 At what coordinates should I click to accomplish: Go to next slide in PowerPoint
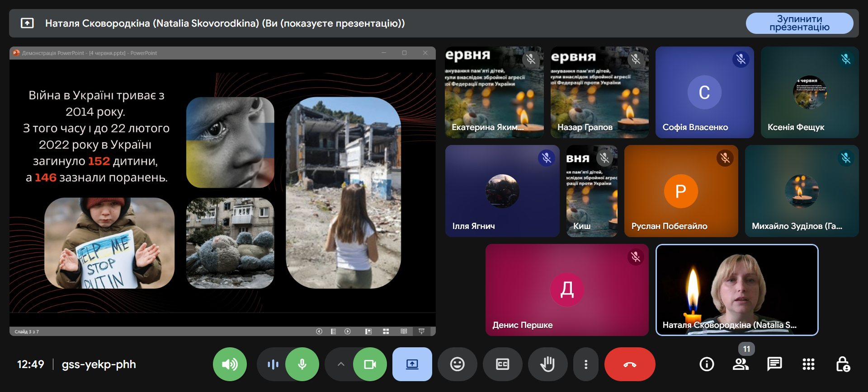347,331
